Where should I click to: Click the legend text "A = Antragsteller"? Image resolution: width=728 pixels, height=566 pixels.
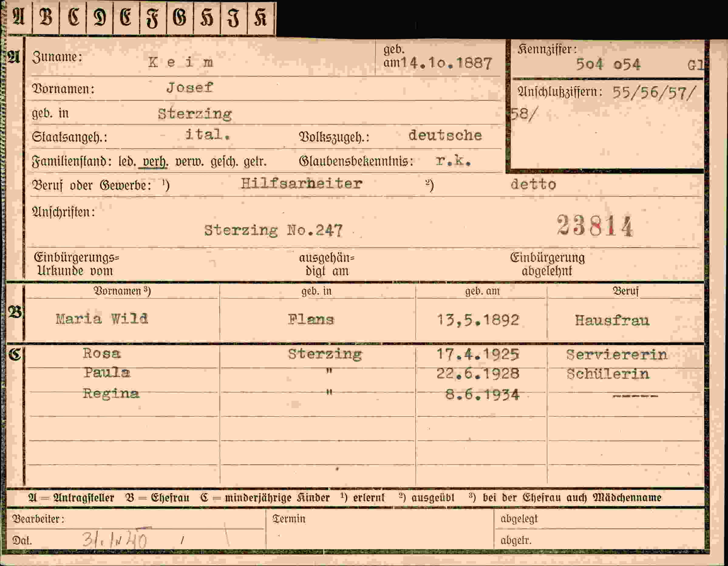[71, 498]
